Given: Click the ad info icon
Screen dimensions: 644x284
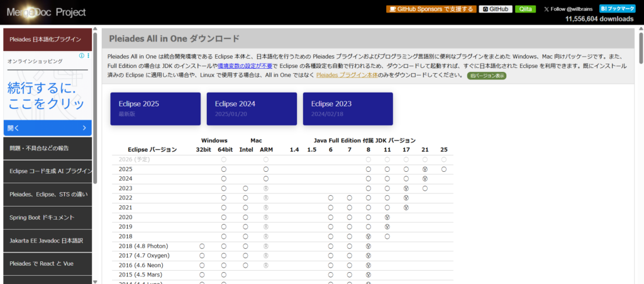Looking at the screenshot, I should 81,56.
